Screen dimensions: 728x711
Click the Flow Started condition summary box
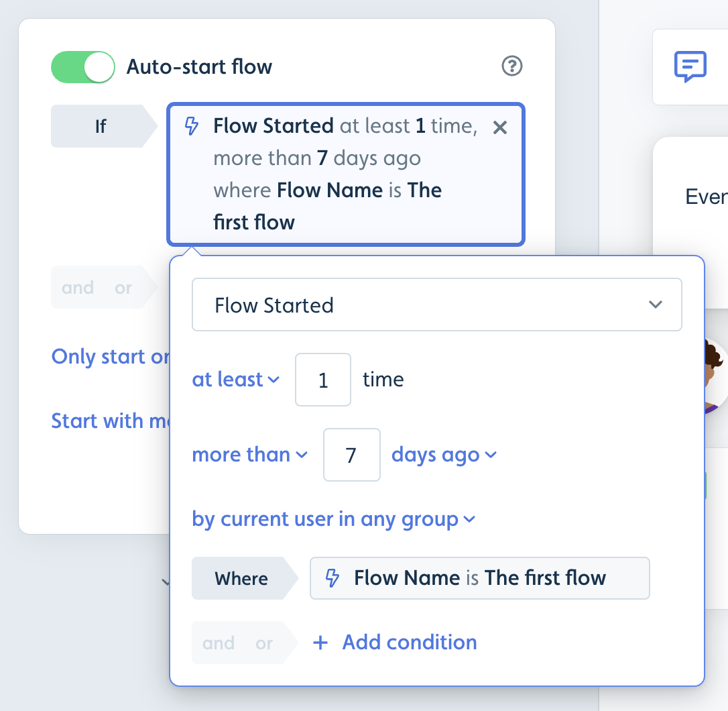click(346, 174)
